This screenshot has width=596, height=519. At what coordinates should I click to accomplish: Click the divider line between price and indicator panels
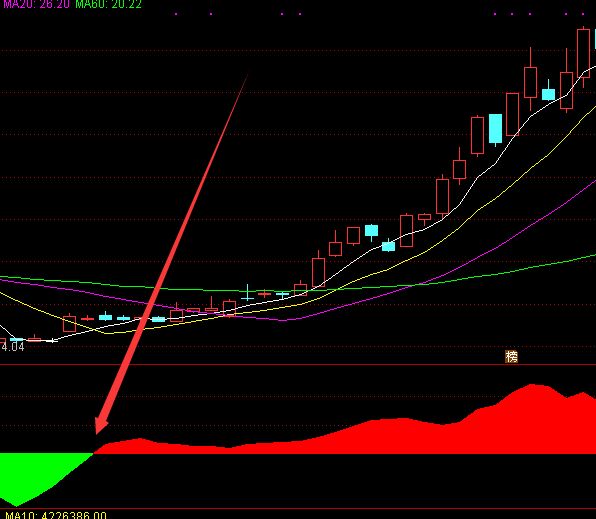(x=298, y=365)
